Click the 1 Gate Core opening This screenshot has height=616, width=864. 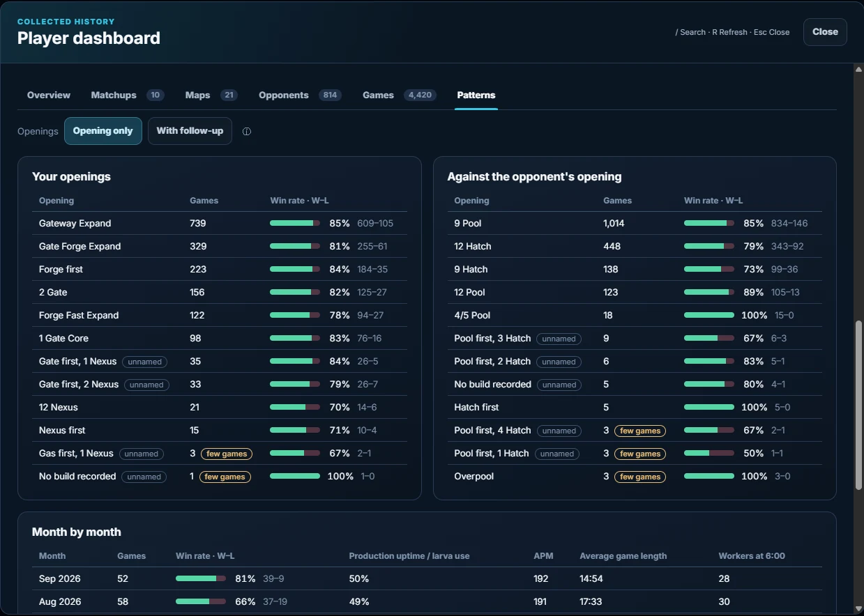220,339
